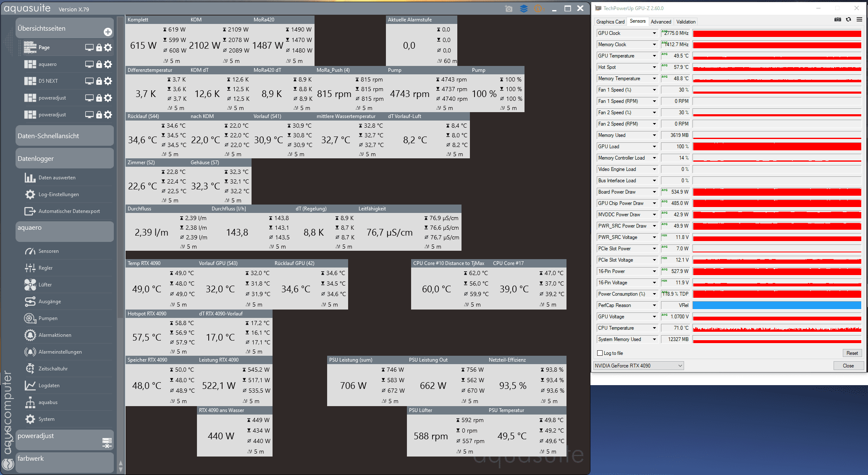Open Alarmaktionen bell item
The width and height of the screenshot is (868, 475).
tap(55, 335)
